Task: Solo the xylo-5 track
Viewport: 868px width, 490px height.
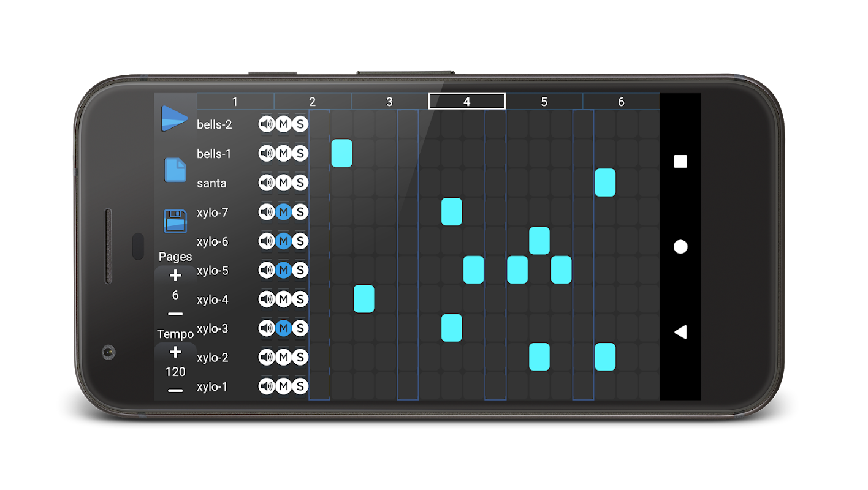Action: pyautogui.click(x=300, y=270)
